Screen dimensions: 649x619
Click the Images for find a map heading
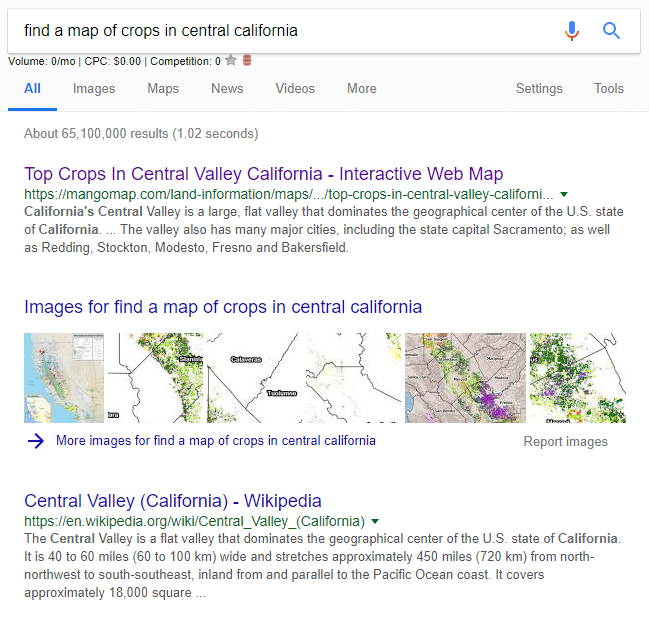[x=223, y=306]
